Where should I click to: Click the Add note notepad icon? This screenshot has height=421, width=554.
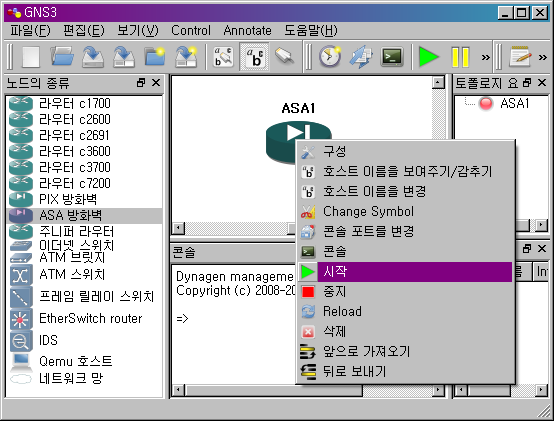(x=520, y=57)
